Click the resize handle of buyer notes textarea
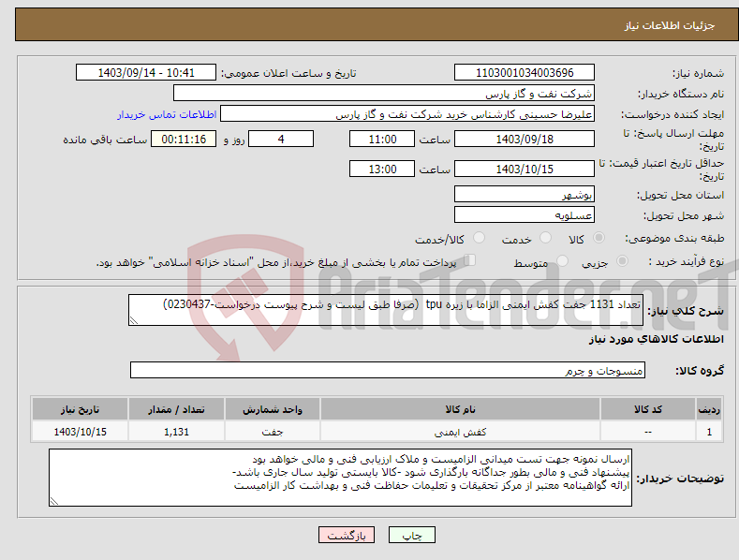Viewport: 739px width, 560px height. click(x=54, y=501)
